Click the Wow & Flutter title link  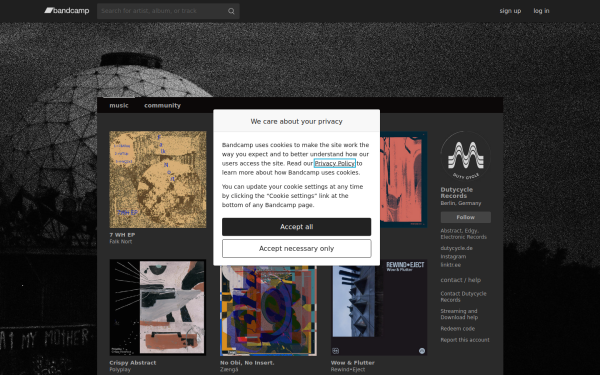coord(353,363)
